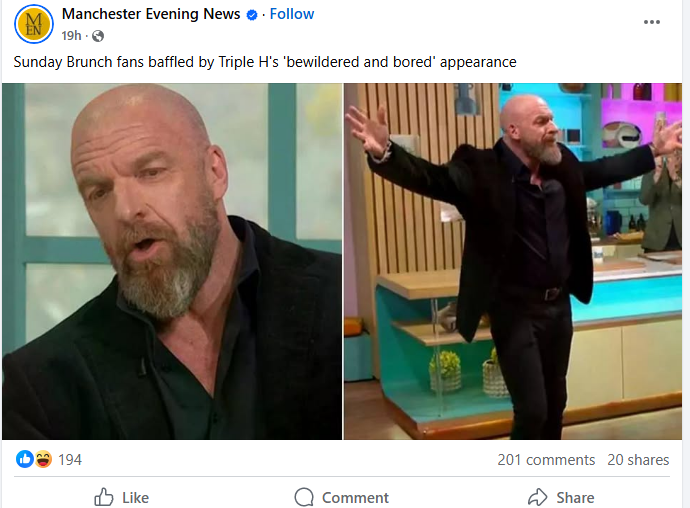Screen dimensions: 690x508
Task: Open the 19h post timestamp
Action: [71, 36]
